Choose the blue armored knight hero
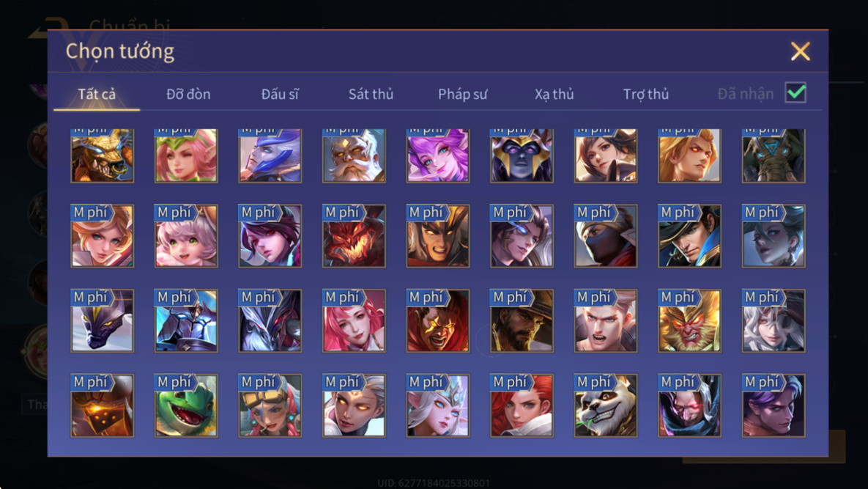The width and height of the screenshot is (868, 489). [x=186, y=320]
